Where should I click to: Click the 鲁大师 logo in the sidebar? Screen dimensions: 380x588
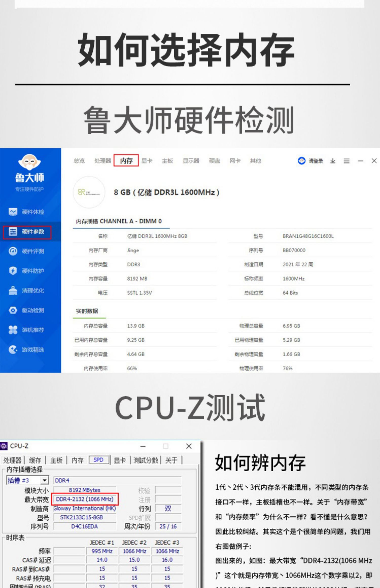coord(29,168)
